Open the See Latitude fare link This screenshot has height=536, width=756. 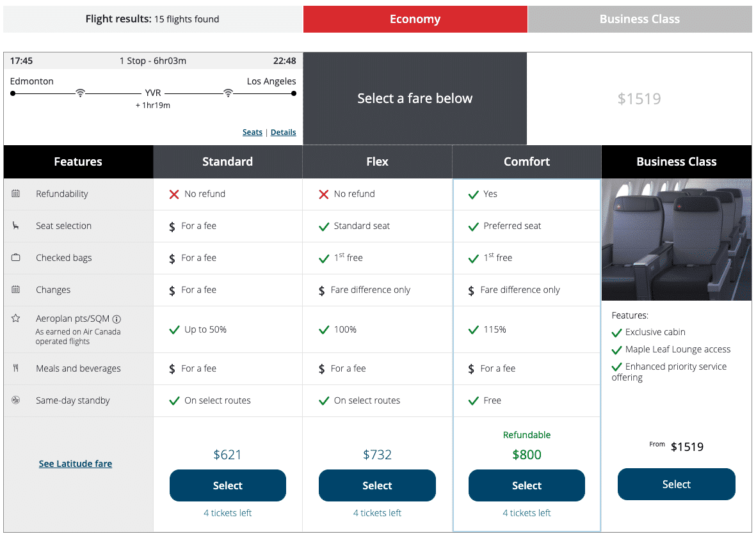(x=76, y=464)
